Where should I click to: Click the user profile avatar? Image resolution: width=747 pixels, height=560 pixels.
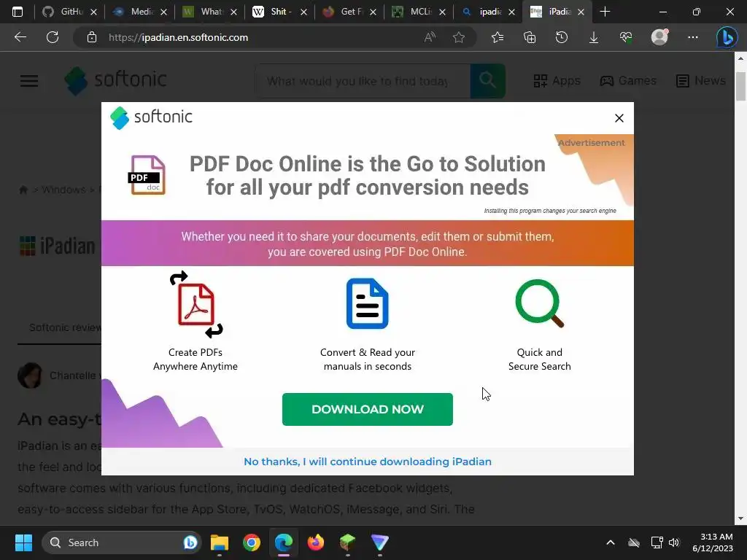pyautogui.click(x=659, y=37)
